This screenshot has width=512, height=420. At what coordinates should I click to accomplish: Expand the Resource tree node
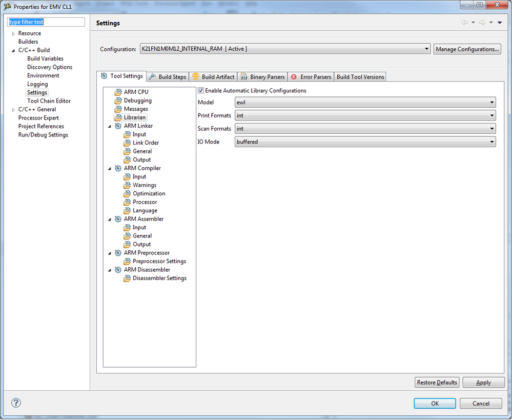[13, 34]
